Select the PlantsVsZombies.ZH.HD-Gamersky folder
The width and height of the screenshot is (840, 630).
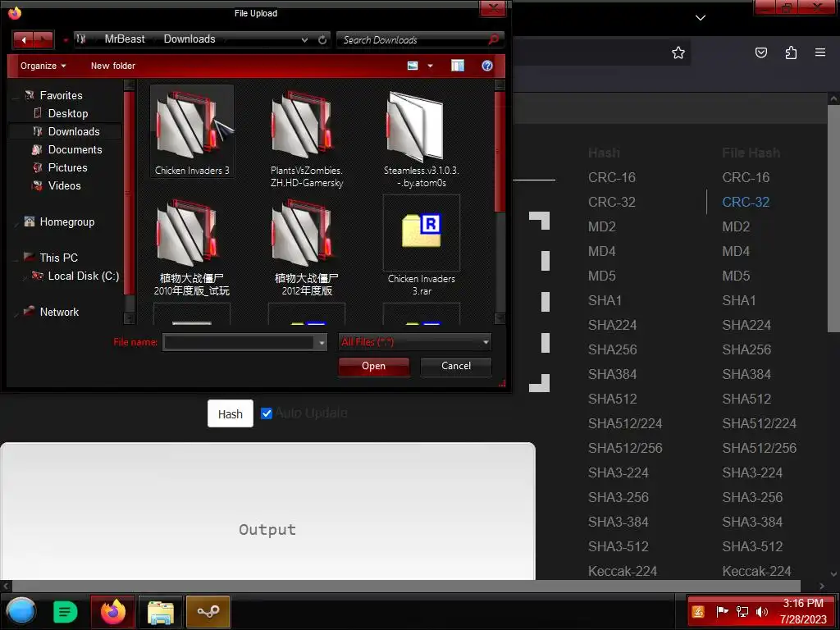pyautogui.click(x=307, y=138)
